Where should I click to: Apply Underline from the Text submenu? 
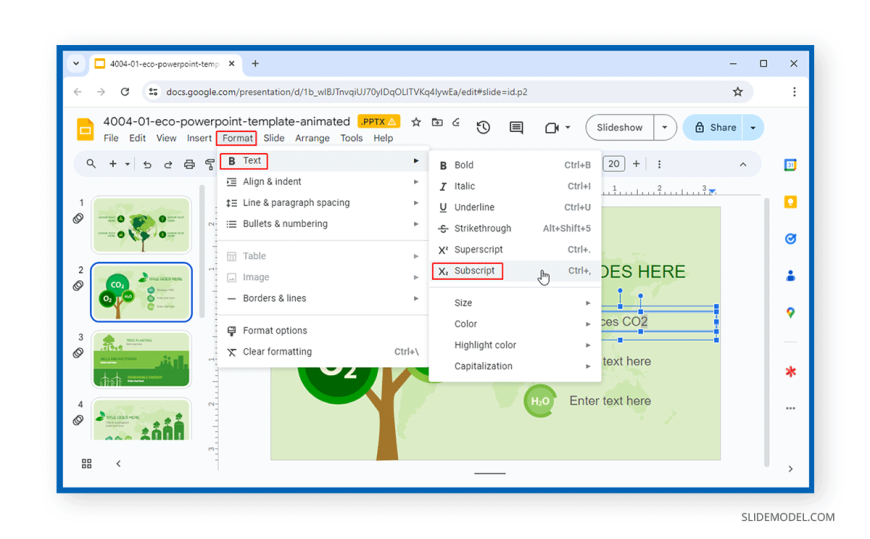tap(515, 208)
